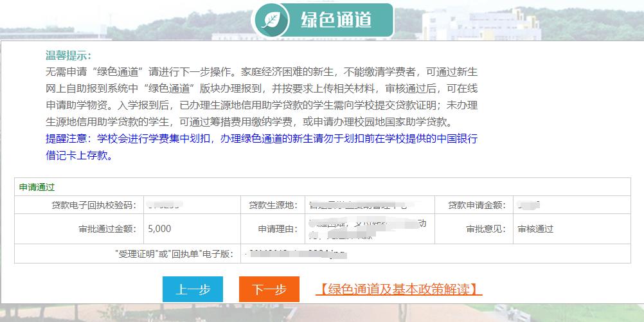Image resolution: width=644 pixels, height=322 pixels.
Task: Open the 绿色通道及基本政策解读 link
Action: (398, 289)
